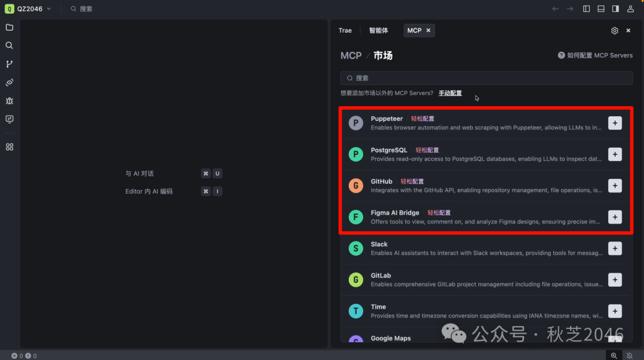644x360 pixels.
Task: Select the Slack server entry
Action: (x=486, y=249)
